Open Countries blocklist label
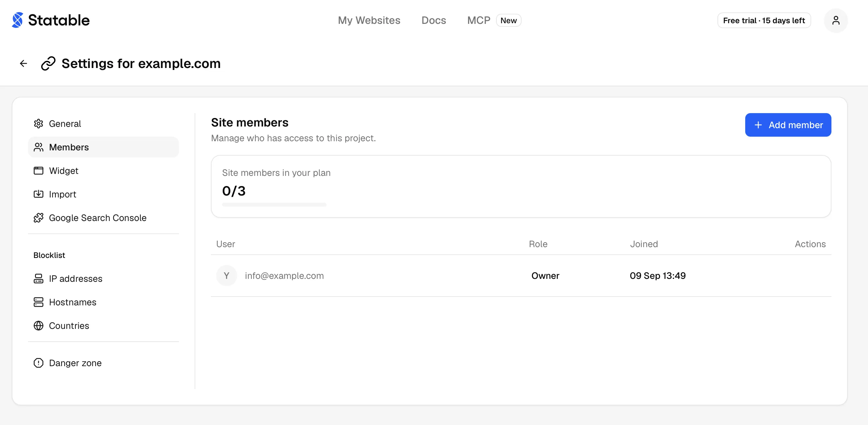868x425 pixels. pos(69,326)
